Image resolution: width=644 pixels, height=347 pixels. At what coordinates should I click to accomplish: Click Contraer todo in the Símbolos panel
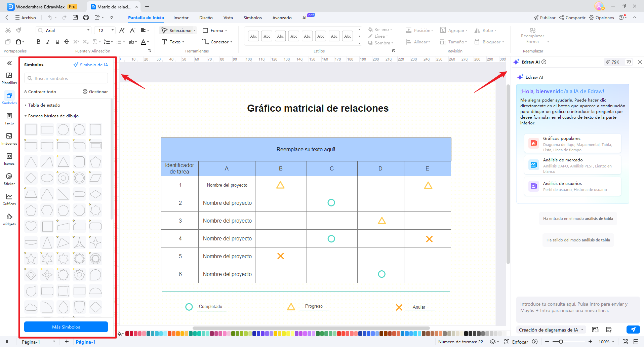(x=40, y=91)
